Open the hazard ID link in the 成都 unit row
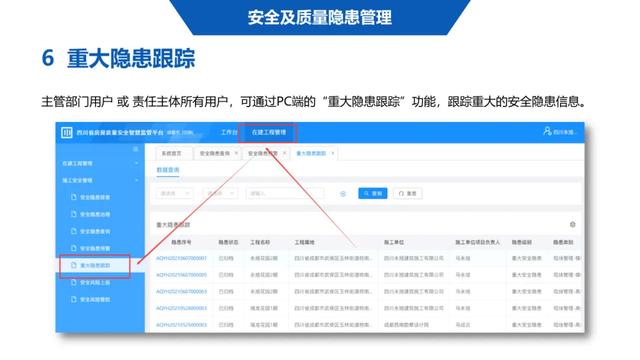 point(182,325)
